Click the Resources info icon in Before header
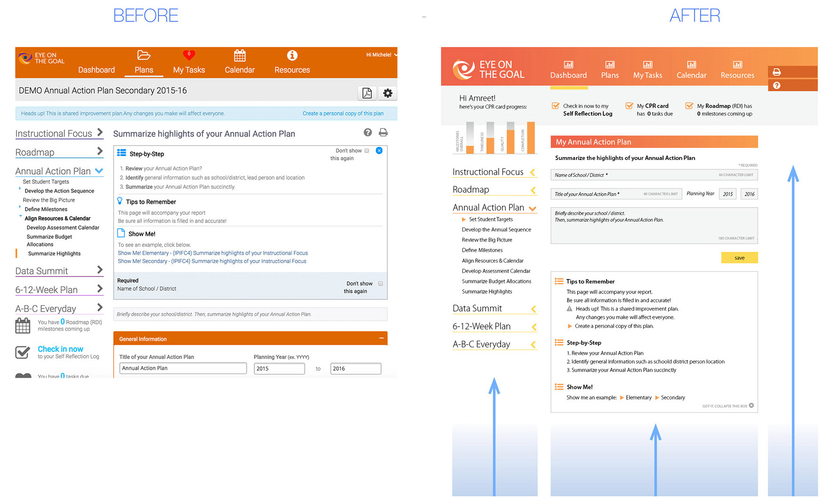 click(x=292, y=56)
